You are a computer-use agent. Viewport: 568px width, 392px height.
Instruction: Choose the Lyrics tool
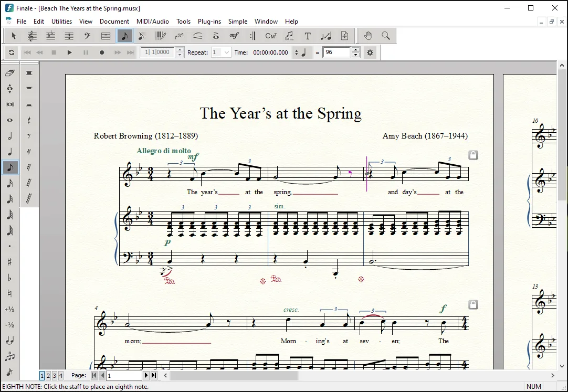[x=289, y=36]
